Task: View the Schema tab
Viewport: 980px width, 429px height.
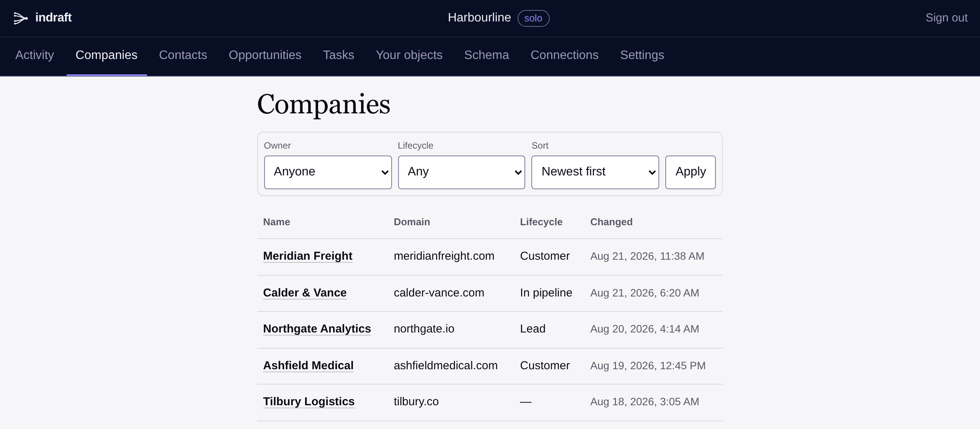Action: (x=487, y=55)
